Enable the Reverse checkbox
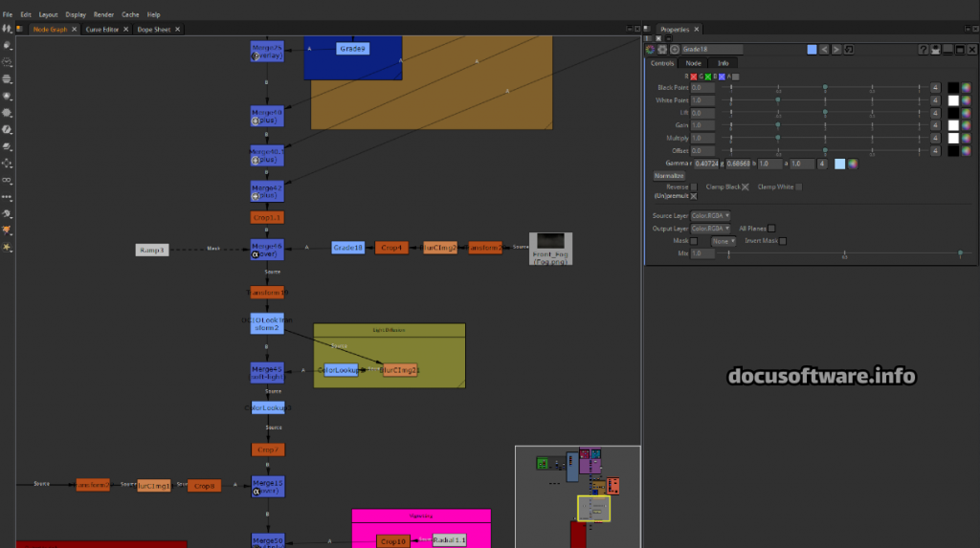The height and width of the screenshot is (548, 980). tap(695, 186)
